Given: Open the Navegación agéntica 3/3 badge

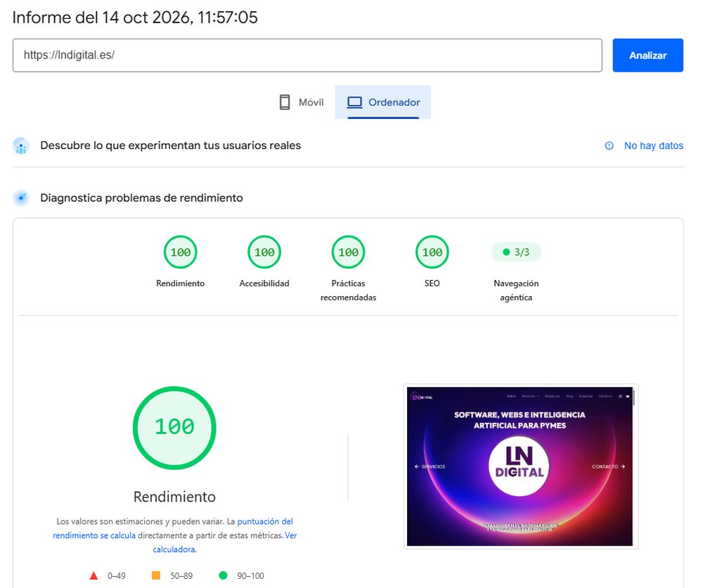Looking at the screenshot, I should pos(516,252).
